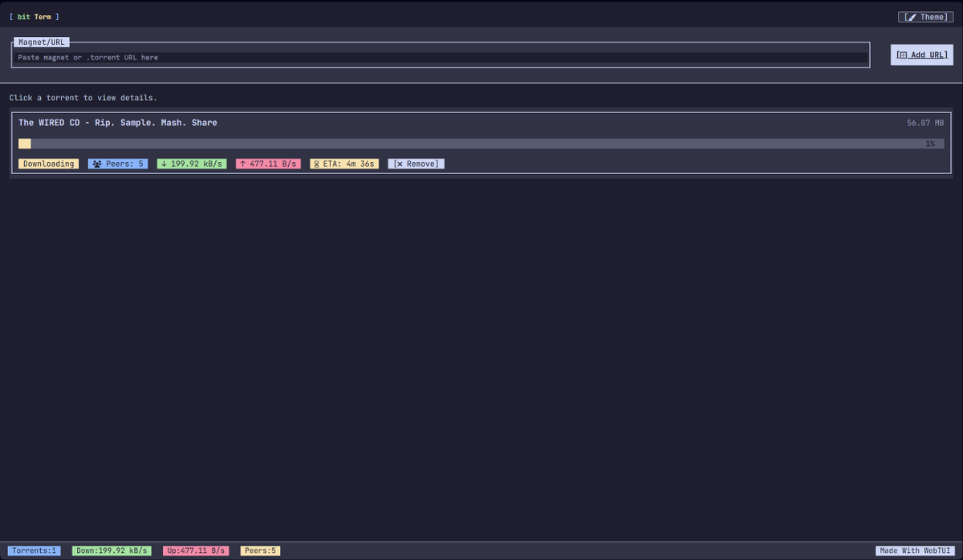Select the WIRED CD torrent title
Screen dimensions: 963x560
pyautogui.click(x=118, y=123)
